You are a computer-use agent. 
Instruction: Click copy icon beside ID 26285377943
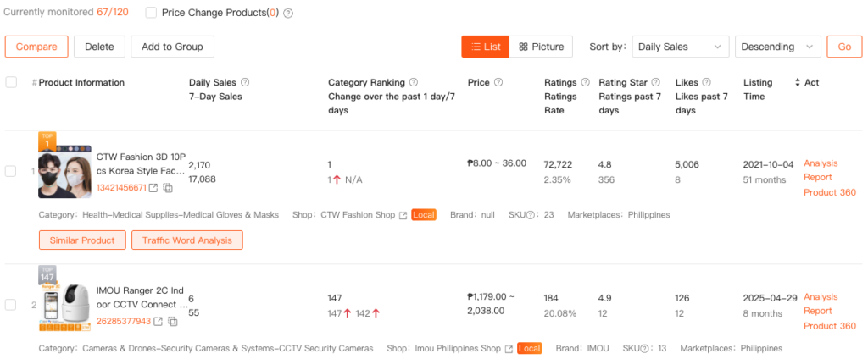pos(172,322)
